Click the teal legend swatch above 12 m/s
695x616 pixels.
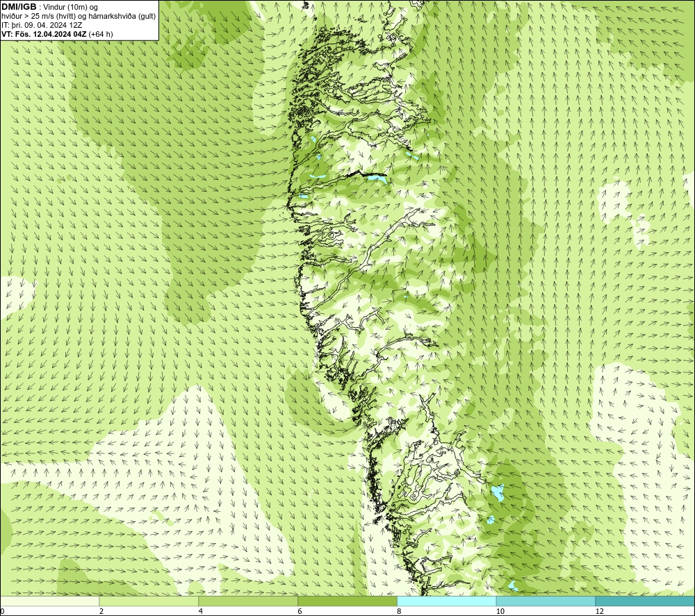point(645,601)
